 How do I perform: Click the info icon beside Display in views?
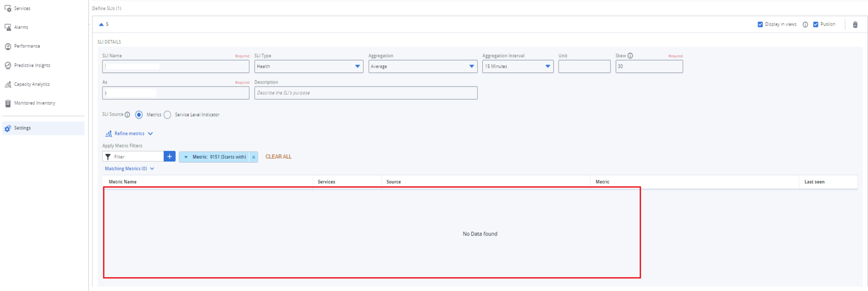pyautogui.click(x=805, y=25)
